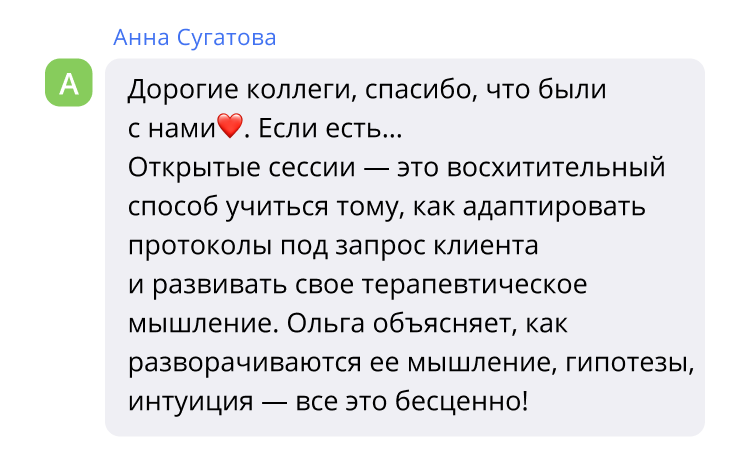Click the final word 'бесценно!'
Image resolution: width=750 pixels, height=462 pixels.
tap(462, 402)
